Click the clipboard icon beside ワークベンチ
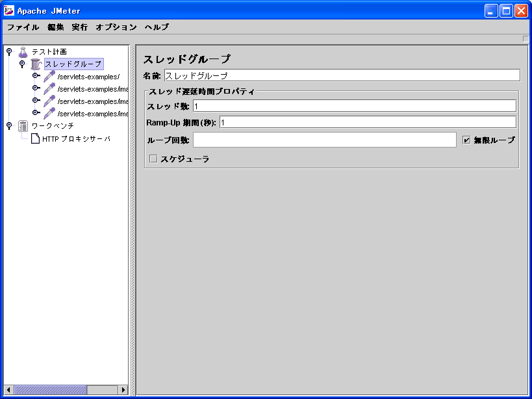Viewport: 532px width, 399px height. (23, 126)
